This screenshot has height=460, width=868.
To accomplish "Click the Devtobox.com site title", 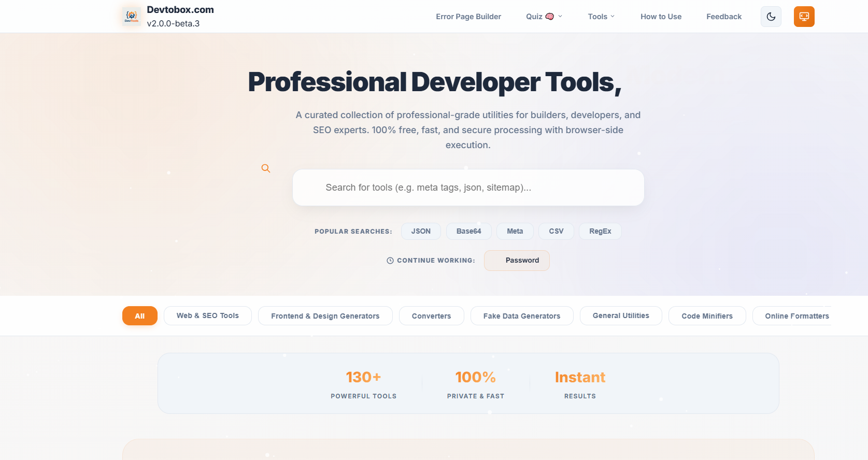I will [x=180, y=10].
